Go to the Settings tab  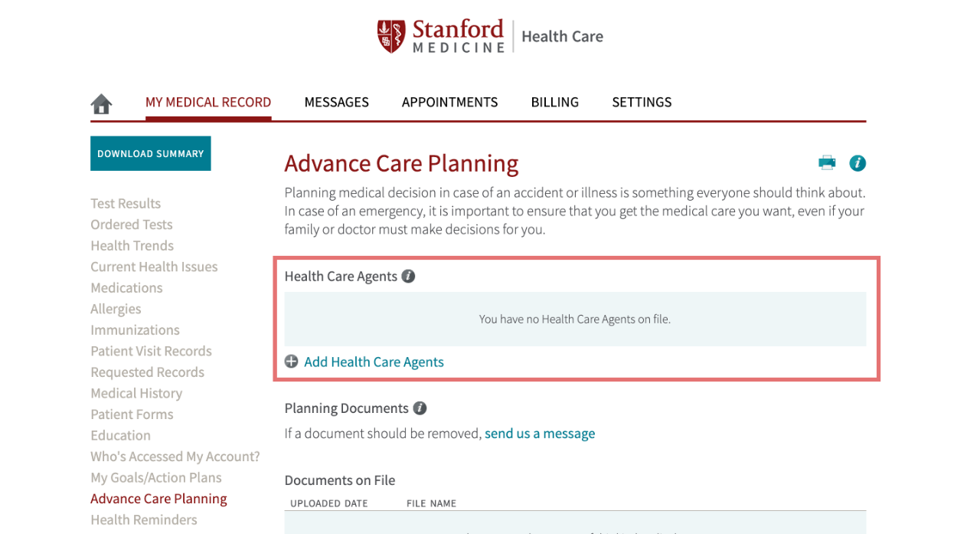(642, 102)
